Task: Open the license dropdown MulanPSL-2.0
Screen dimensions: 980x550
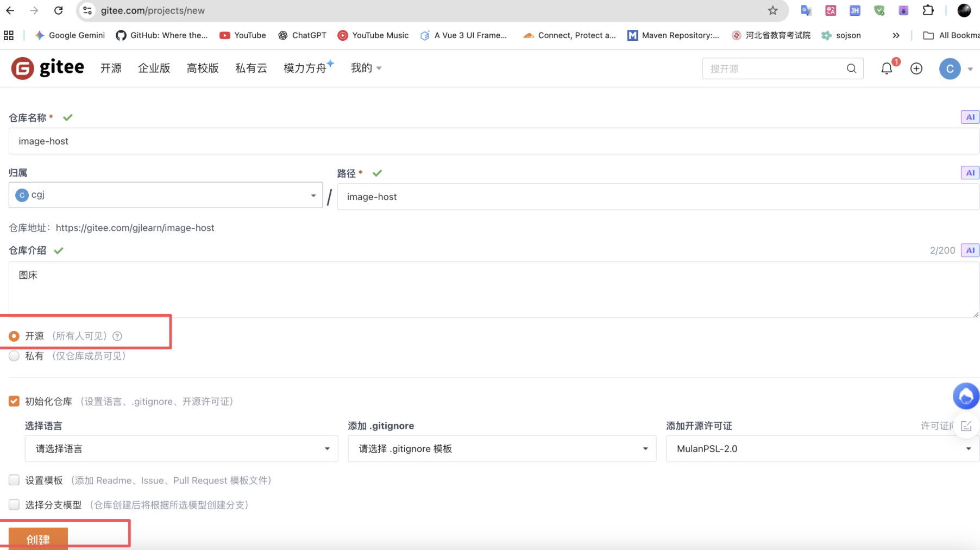Action: (822, 449)
